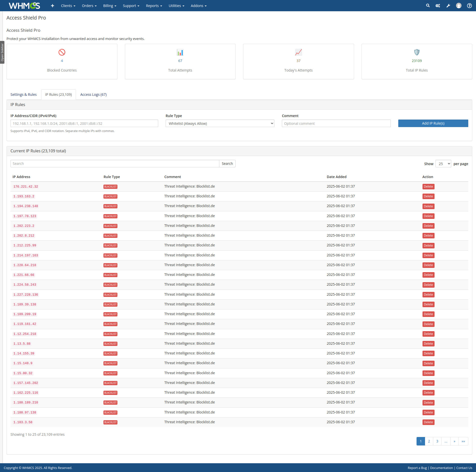Expand the Support menu
Viewport: 476px width, 472px height.
coord(131,6)
